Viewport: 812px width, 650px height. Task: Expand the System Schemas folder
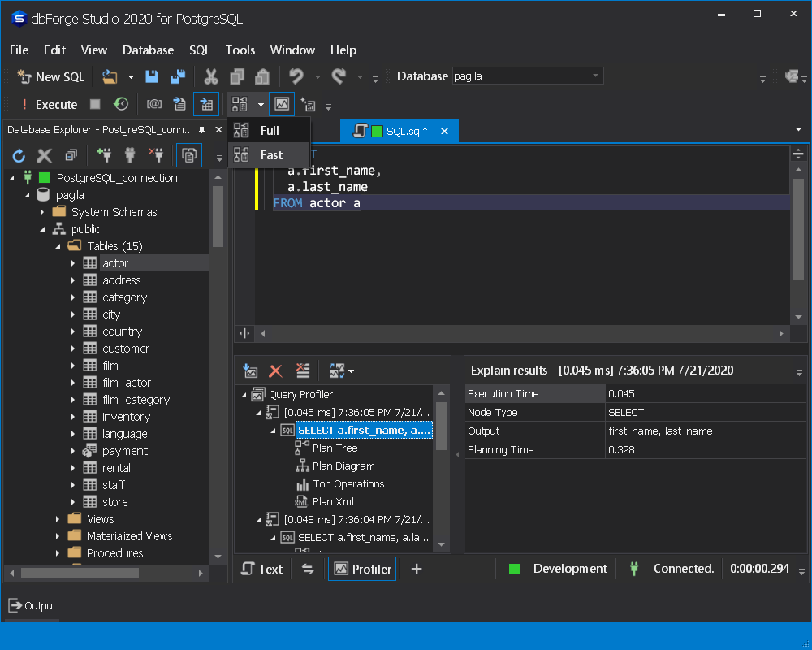42,212
